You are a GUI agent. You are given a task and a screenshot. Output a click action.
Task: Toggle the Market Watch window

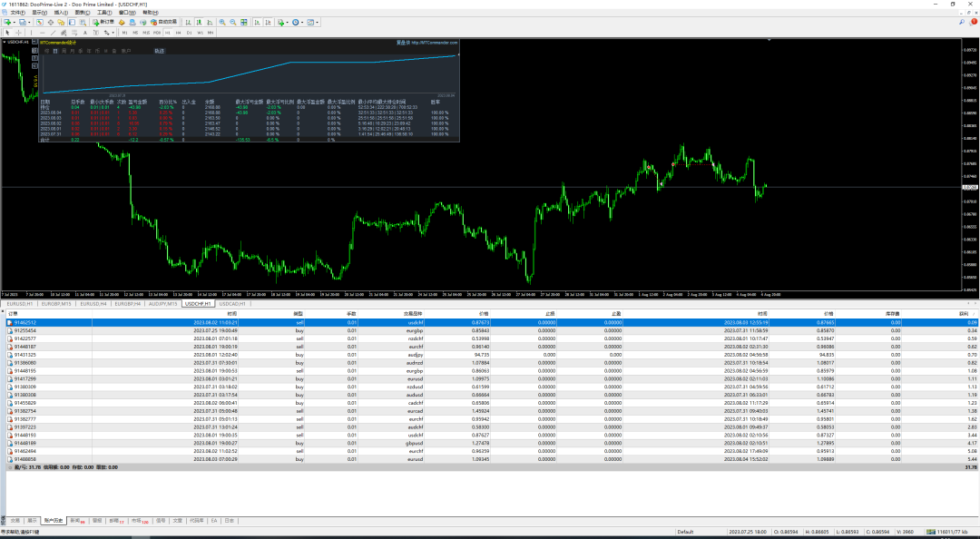(x=39, y=22)
